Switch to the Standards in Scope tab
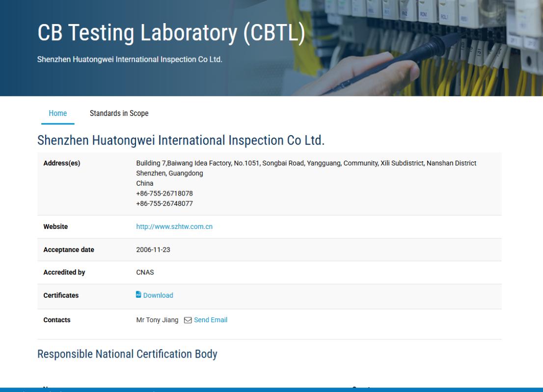 119,113
